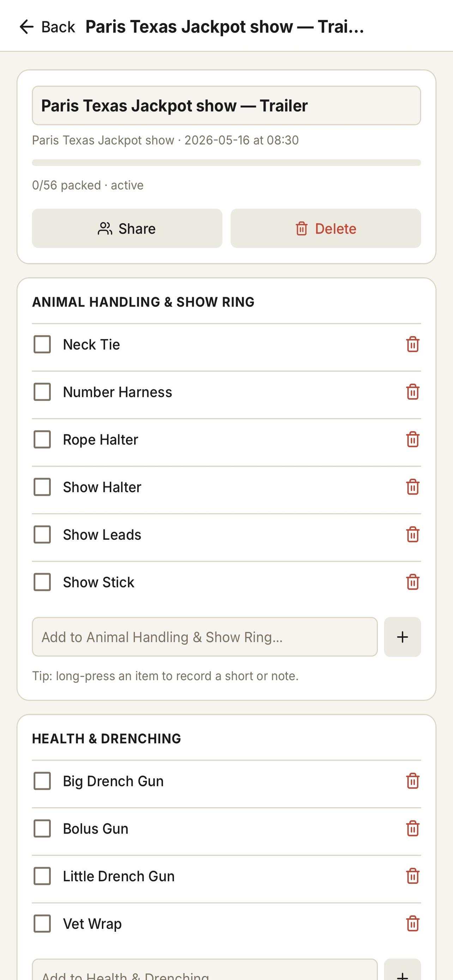Open the Share list button
This screenshot has height=980, width=453.
click(x=127, y=229)
